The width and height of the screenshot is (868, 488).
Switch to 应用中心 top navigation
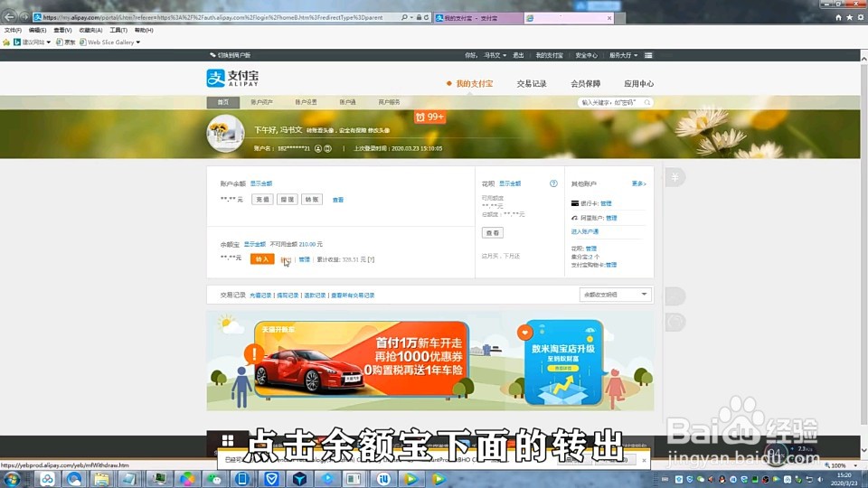639,83
